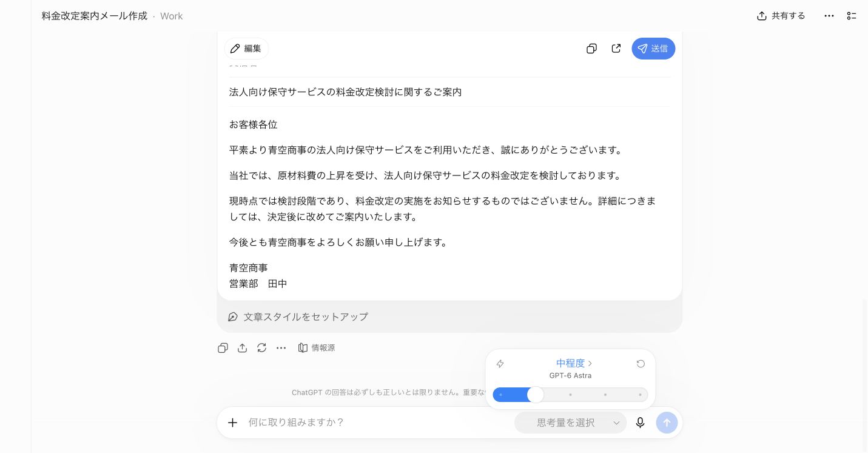Screen dimensions: 868x453
Task: Click the 営業部 田中 signature line
Action: (258, 284)
